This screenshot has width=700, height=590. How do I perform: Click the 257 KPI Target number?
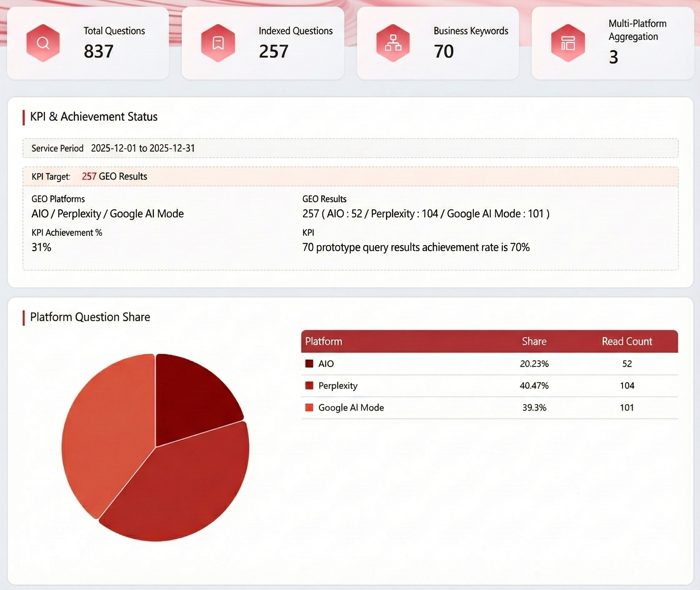pyautogui.click(x=89, y=176)
